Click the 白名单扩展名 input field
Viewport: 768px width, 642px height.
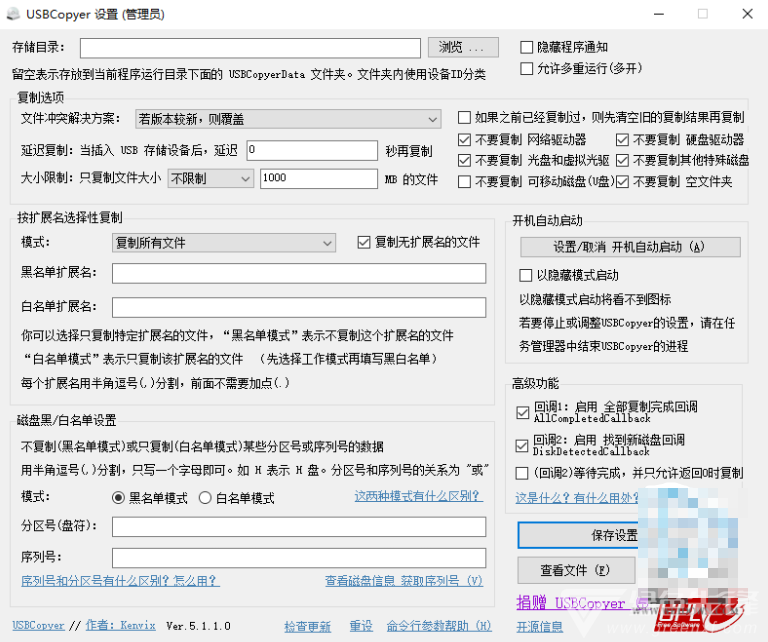coord(299,308)
